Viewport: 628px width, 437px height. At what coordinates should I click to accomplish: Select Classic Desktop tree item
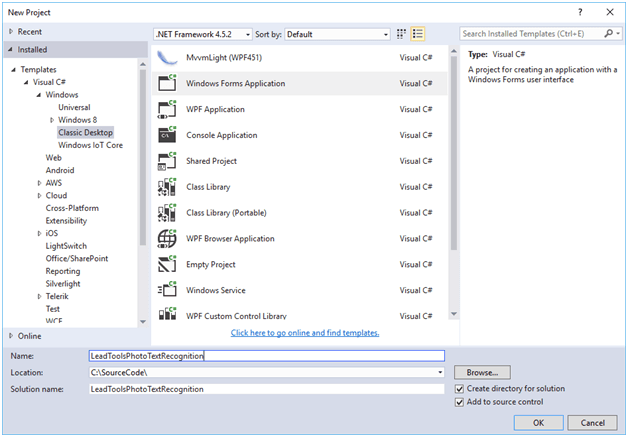coord(85,133)
